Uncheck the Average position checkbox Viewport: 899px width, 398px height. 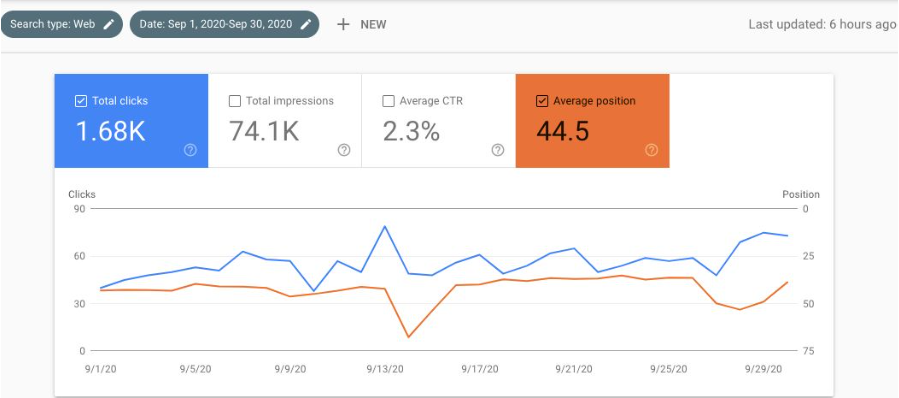pyautogui.click(x=542, y=101)
